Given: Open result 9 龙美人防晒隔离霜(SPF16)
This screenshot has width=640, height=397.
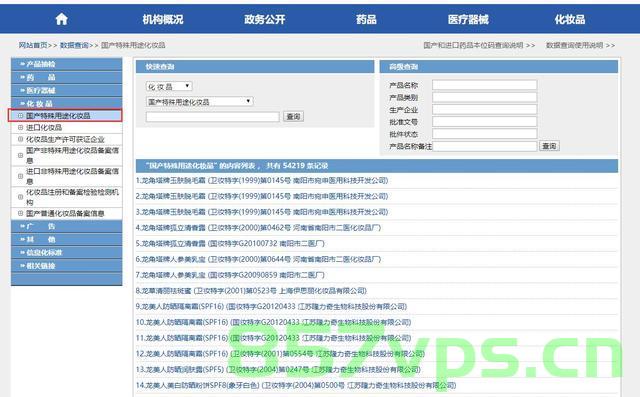Looking at the screenshot, I should [271, 306].
